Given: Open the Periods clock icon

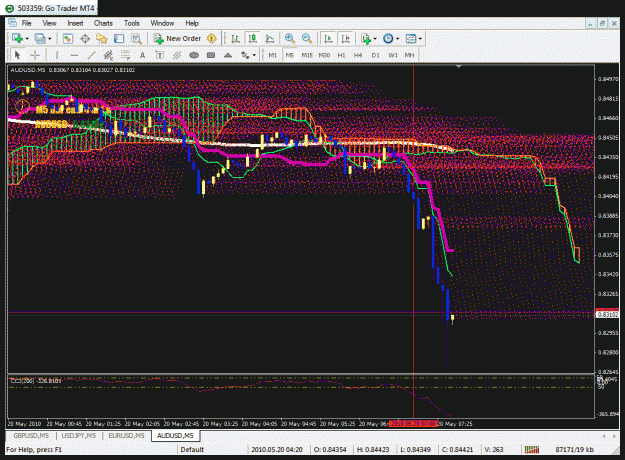Looking at the screenshot, I should [388, 39].
